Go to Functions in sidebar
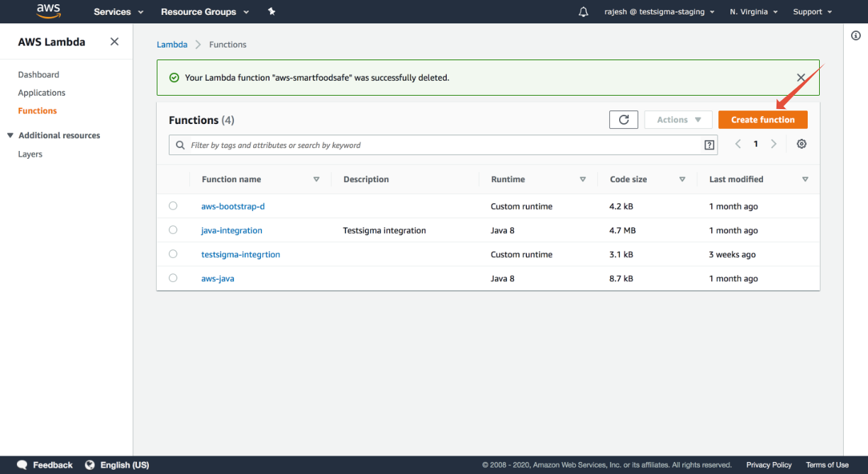868x474 pixels. (x=38, y=111)
